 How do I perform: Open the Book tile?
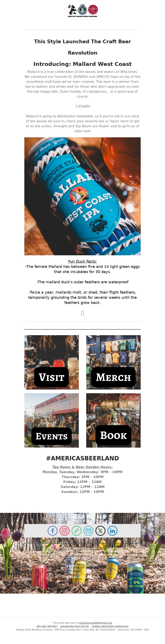(x=113, y=420)
